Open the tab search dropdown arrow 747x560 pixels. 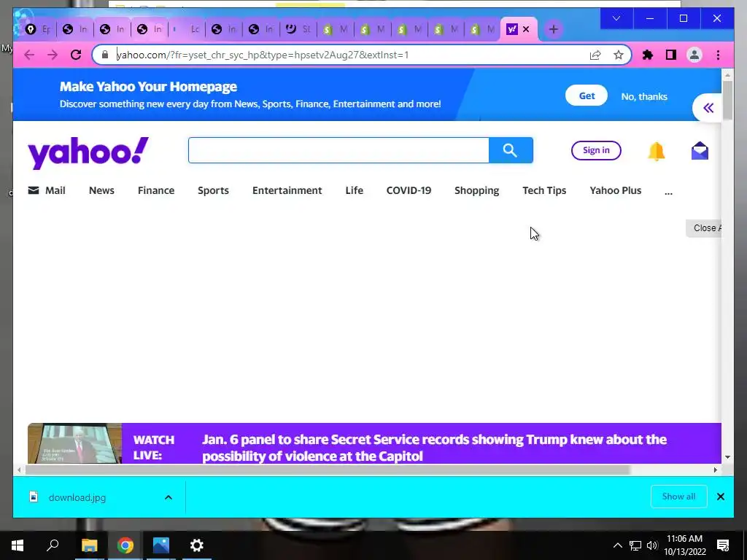click(x=616, y=18)
